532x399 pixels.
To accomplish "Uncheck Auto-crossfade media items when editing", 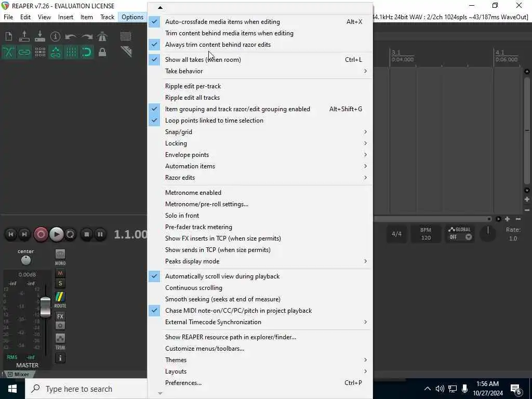I will pos(260,22).
